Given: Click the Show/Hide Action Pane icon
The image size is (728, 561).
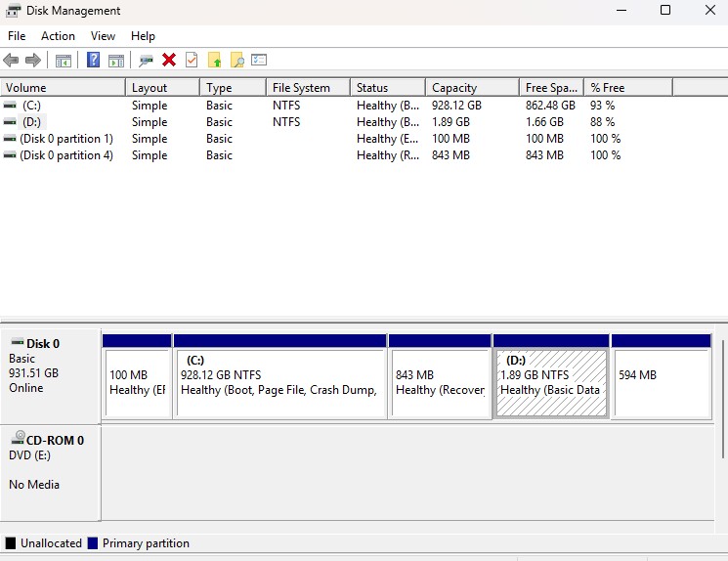Looking at the screenshot, I should [x=116, y=61].
